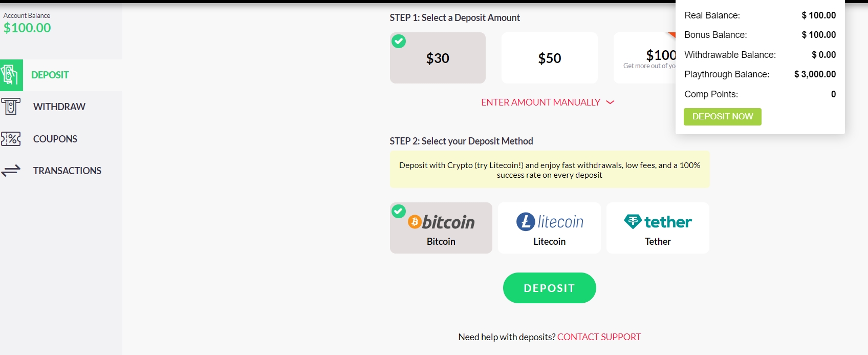Go to the Transactions section
868x355 pixels.
pyautogui.click(x=67, y=171)
